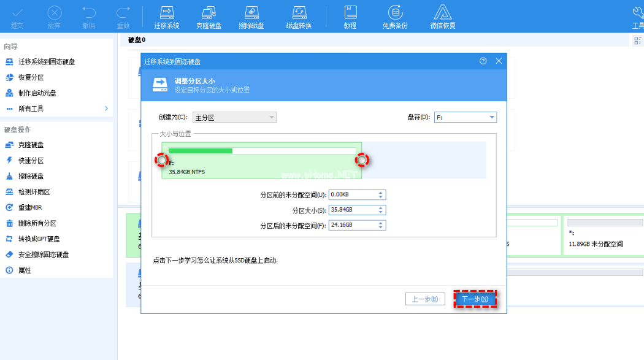The height and width of the screenshot is (360, 644).
Task: Select the 擦除磁盘 toolbar icon
Action: 251,17
